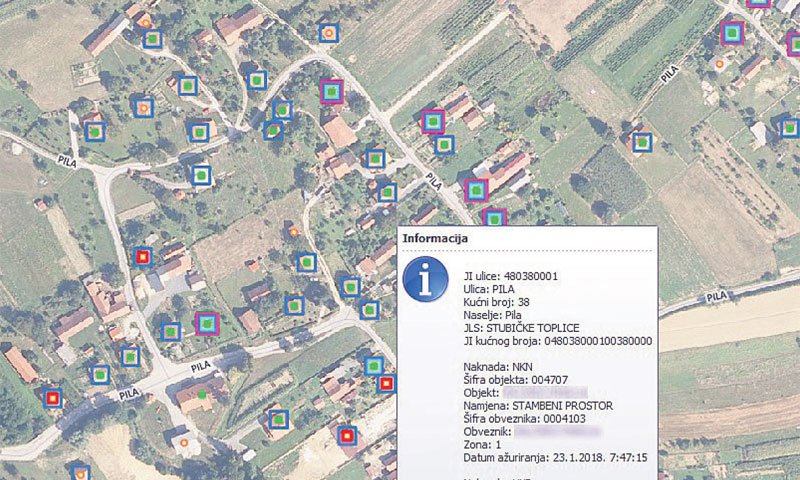Click the magenta-framed marker touching the Informacija popup's top edge
800x480 pixels.
(494, 218)
